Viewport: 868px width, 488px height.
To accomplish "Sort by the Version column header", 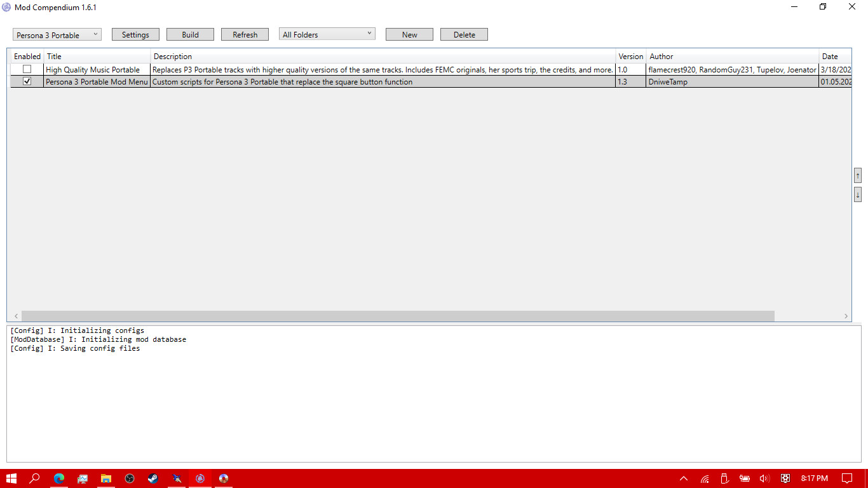I will pyautogui.click(x=631, y=57).
